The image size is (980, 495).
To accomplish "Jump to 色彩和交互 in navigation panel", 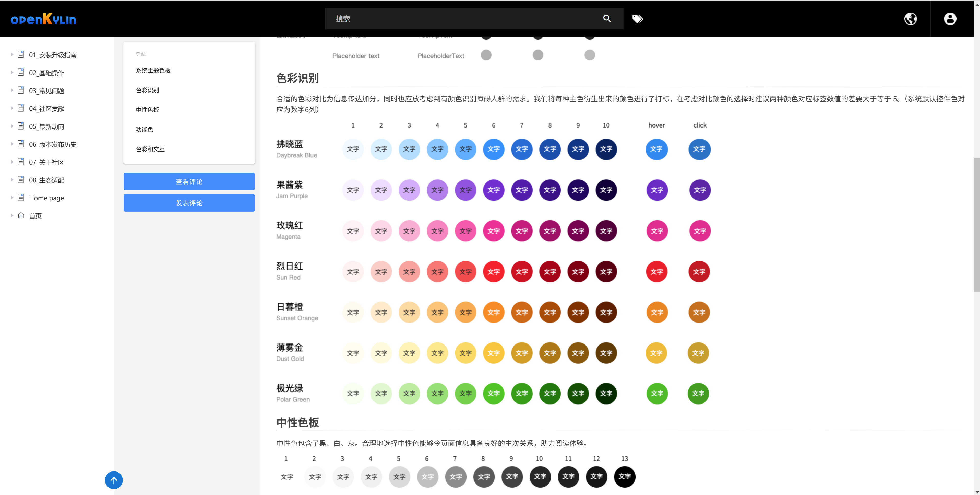I will (x=150, y=149).
